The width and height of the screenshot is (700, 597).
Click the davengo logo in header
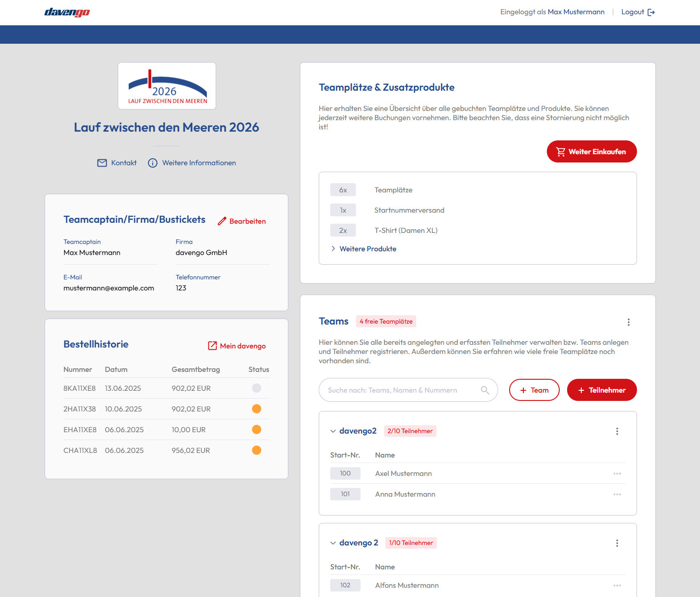67,12
